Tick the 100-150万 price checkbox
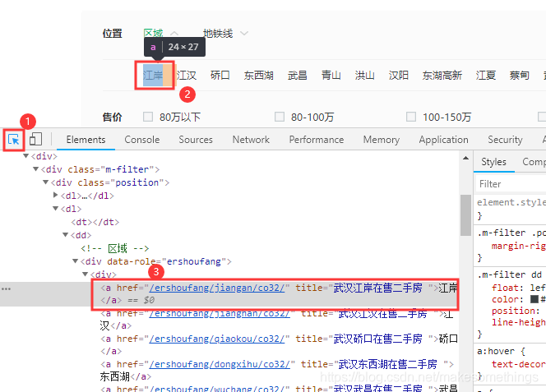This screenshot has width=546, height=392. [x=411, y=117]
